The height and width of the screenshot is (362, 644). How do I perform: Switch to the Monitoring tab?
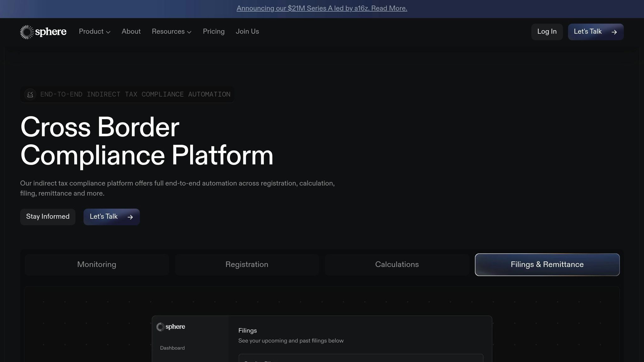pos(97,265)
